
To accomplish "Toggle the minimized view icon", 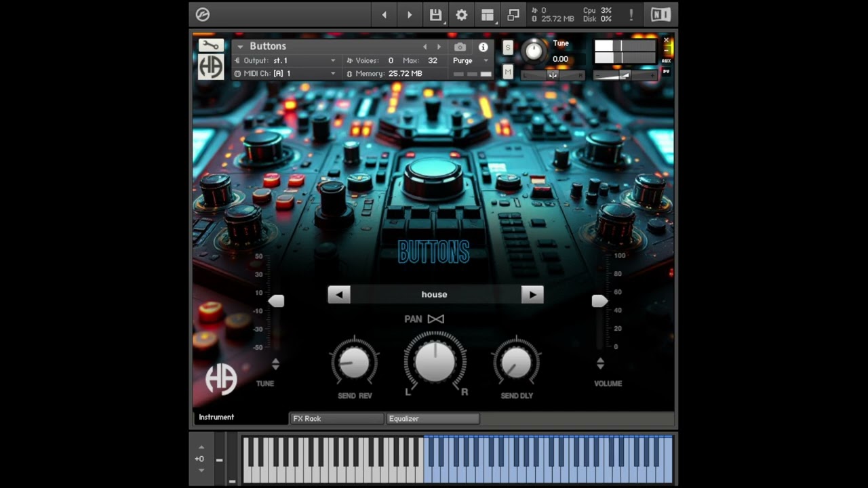I will click(513, 15).
